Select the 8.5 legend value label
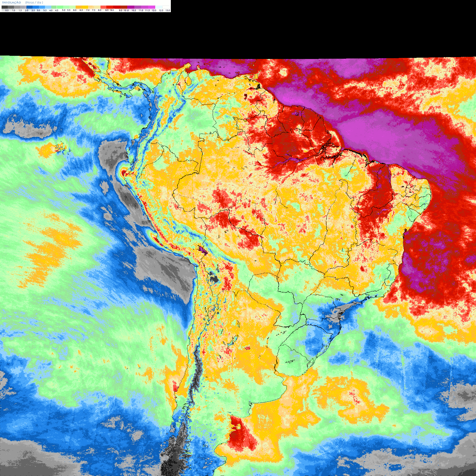 (107, 10)
